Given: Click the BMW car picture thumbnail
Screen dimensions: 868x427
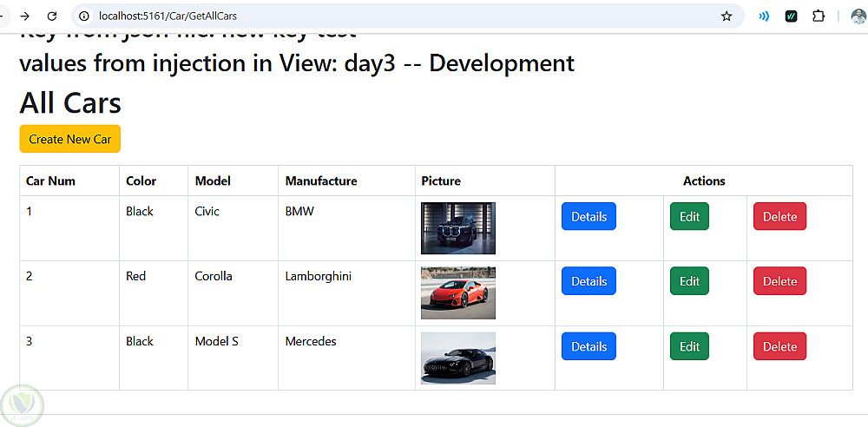Looking at the screenshot, I should pyautogui.click(x=457, y=228).
